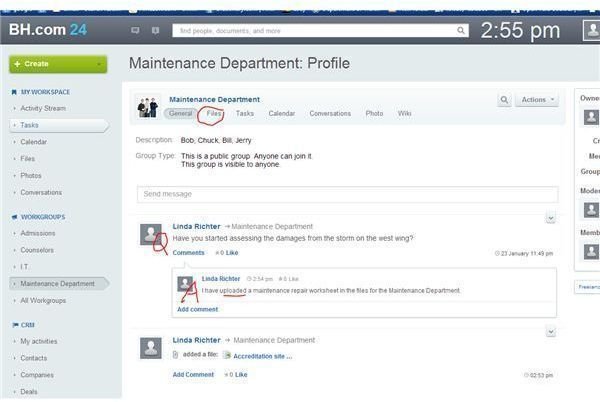Image resolution: width=600 pixels, height=402 pixels.
Task: Expand options arrow on added file post
Action: [x=551, y=332]
